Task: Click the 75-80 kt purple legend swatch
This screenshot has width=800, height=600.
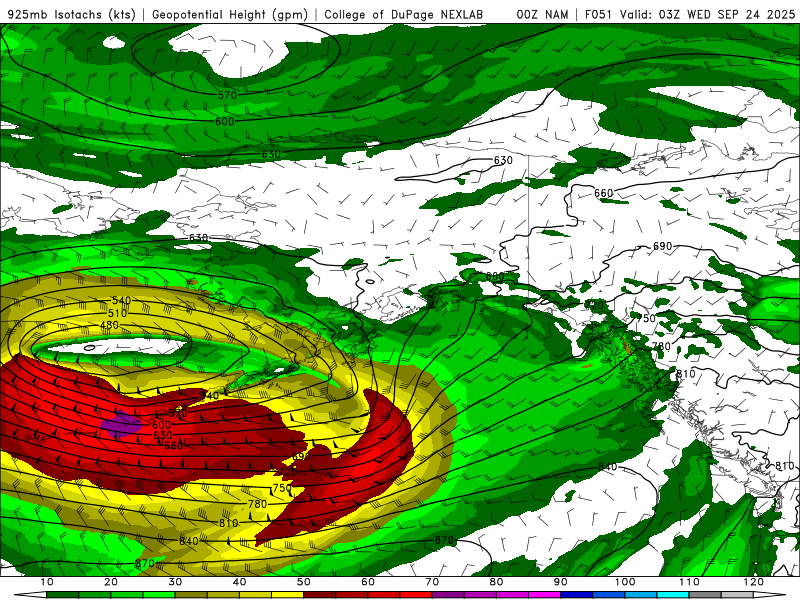Action: coord(480,595)
